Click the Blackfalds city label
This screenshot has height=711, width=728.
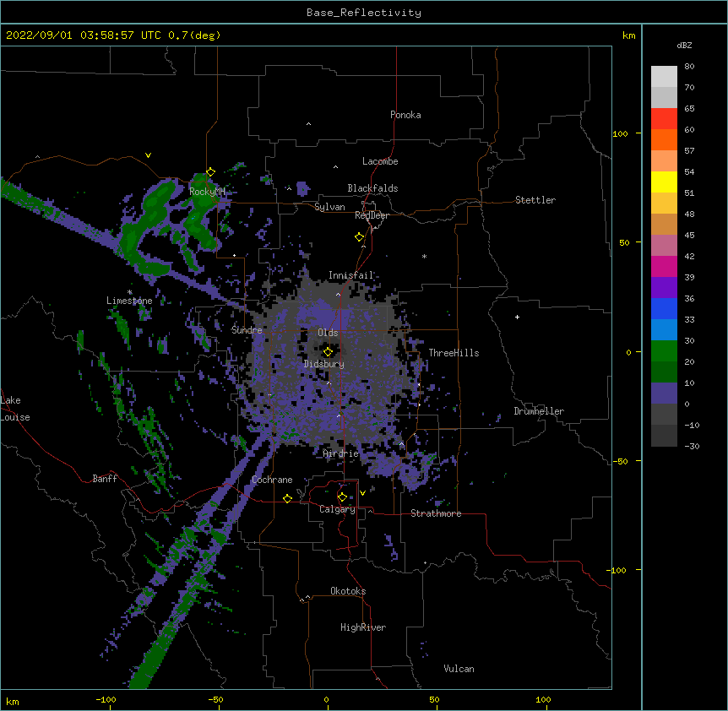coord(372,188)
